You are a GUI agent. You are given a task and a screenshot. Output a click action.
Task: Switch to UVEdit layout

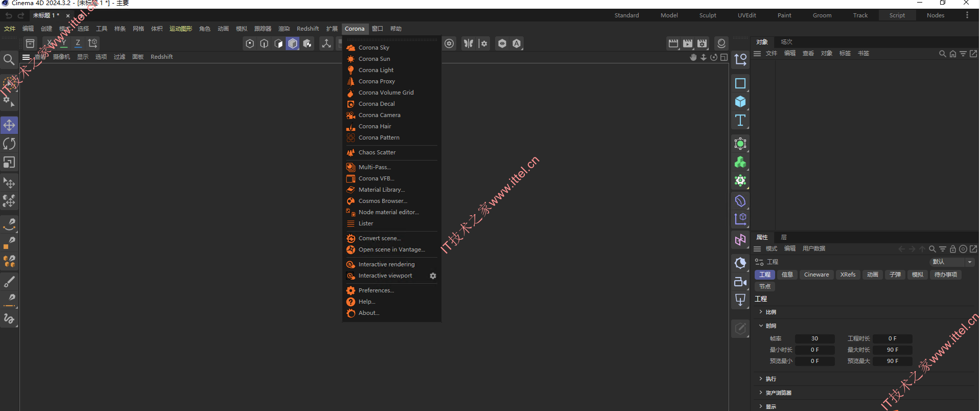point(746,15)
